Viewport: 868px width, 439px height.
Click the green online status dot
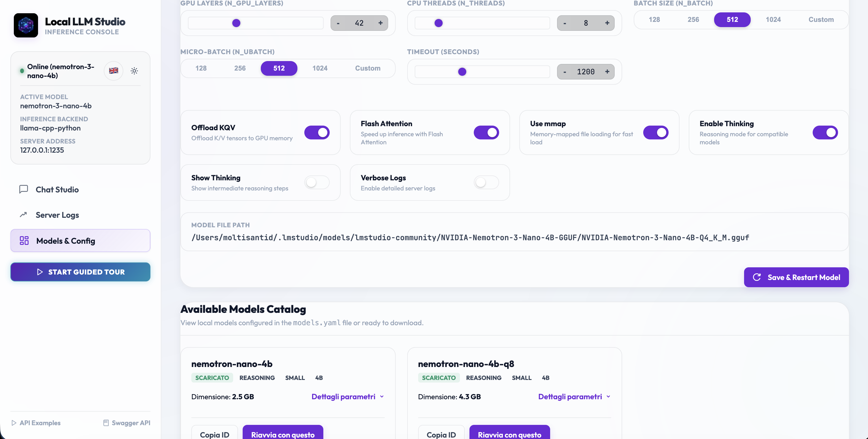click(22, 71)
